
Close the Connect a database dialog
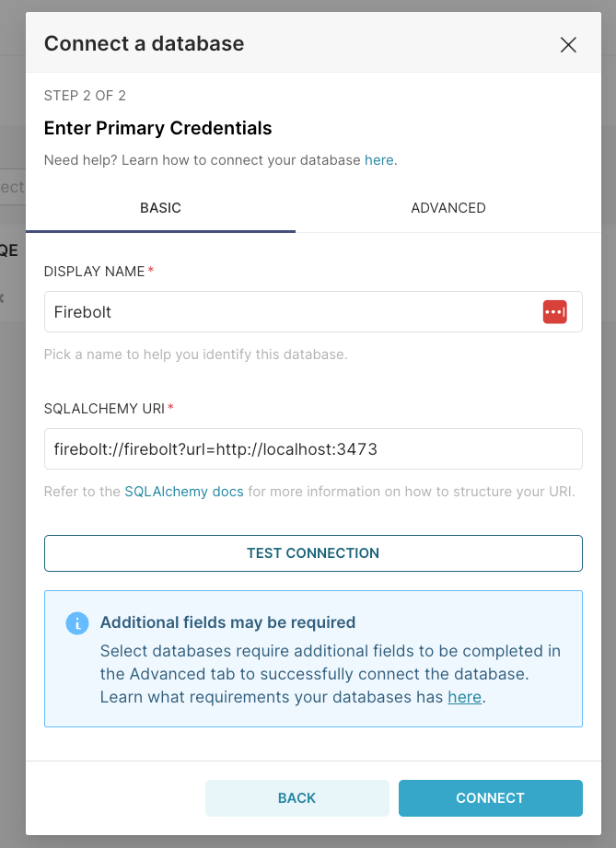tap(568, 44)
